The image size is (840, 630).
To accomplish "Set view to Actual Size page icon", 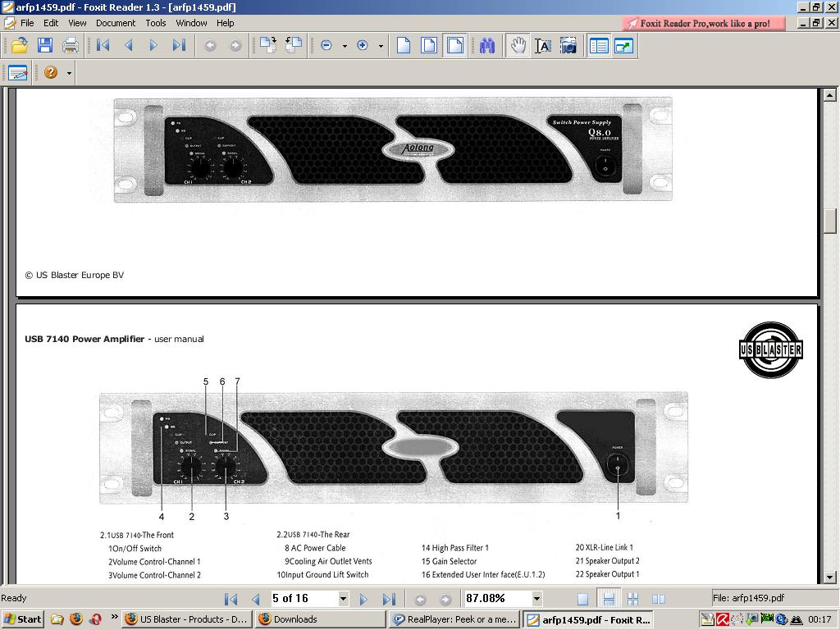I will (x=404, y=46).
